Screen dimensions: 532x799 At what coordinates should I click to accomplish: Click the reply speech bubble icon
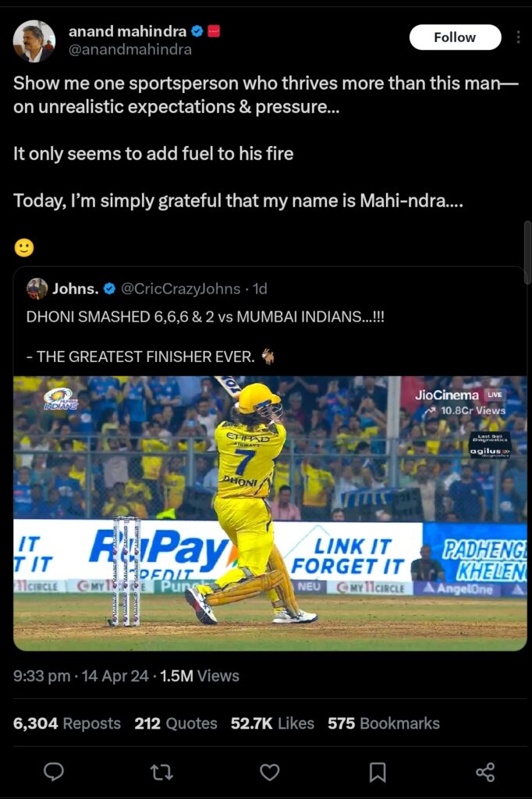54,772
